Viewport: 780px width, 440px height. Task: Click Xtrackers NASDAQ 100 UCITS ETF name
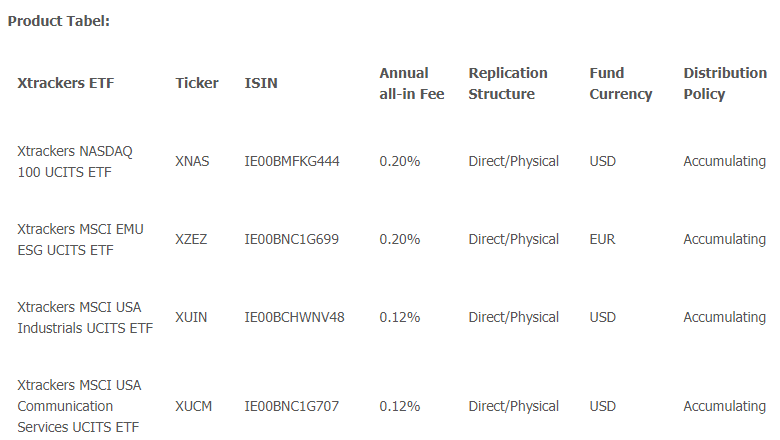75,162
